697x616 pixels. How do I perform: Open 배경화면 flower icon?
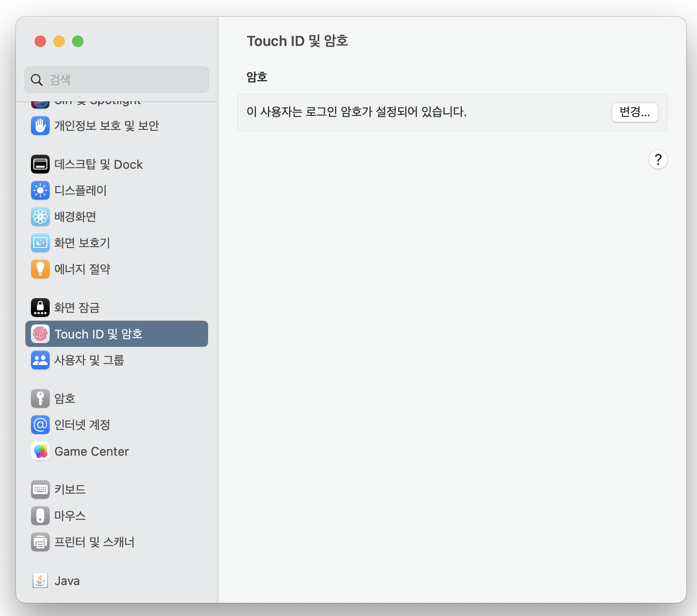(x=40, y=217)
